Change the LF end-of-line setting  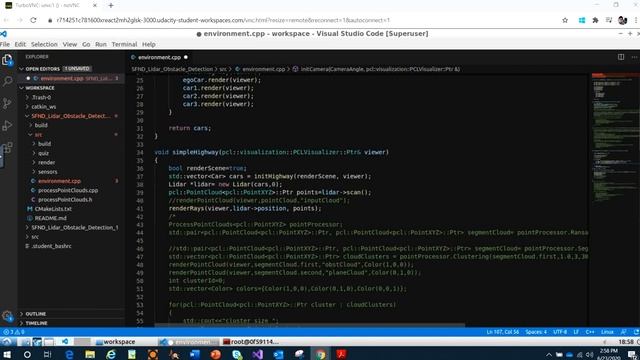[x=576, y=332]
